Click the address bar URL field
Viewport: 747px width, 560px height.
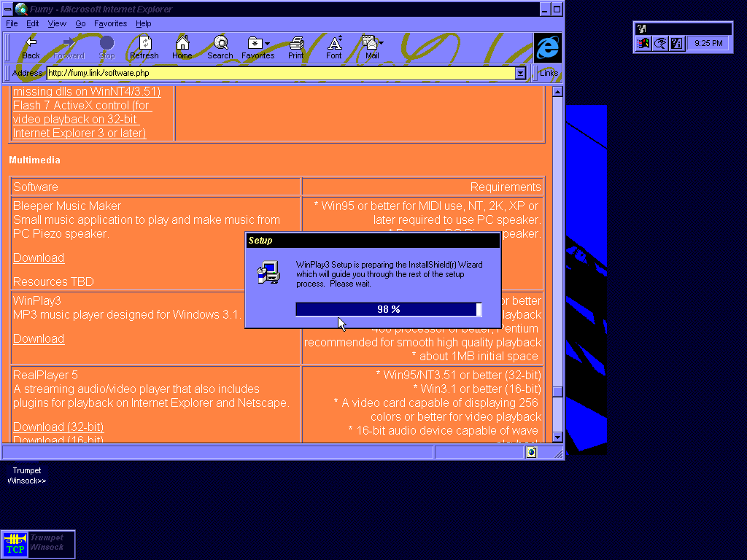point(281,73)
